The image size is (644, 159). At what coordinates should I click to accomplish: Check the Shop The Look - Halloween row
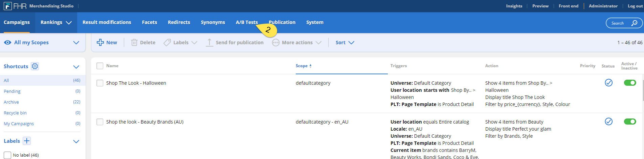pyautogui.click(x=100, y=83)
